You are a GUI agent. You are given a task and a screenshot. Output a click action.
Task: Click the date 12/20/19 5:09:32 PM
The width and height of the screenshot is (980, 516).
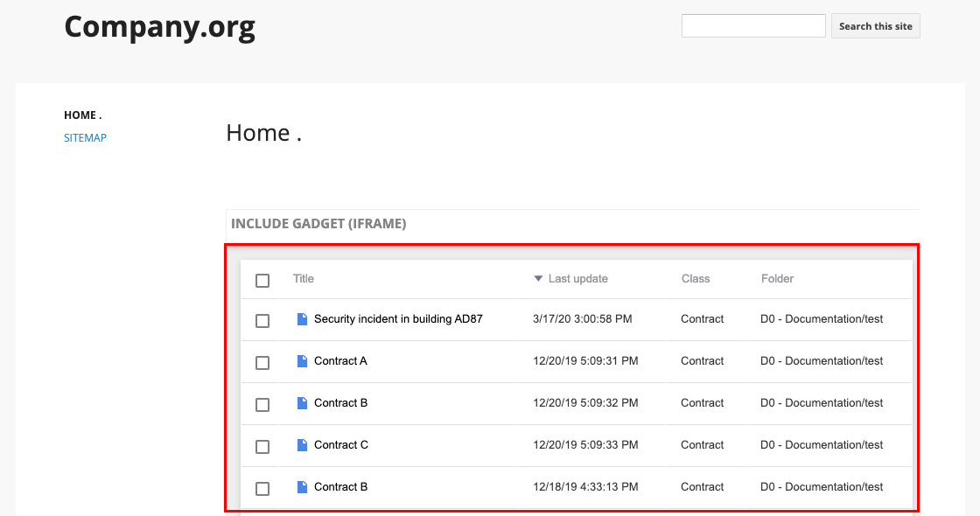585,402
